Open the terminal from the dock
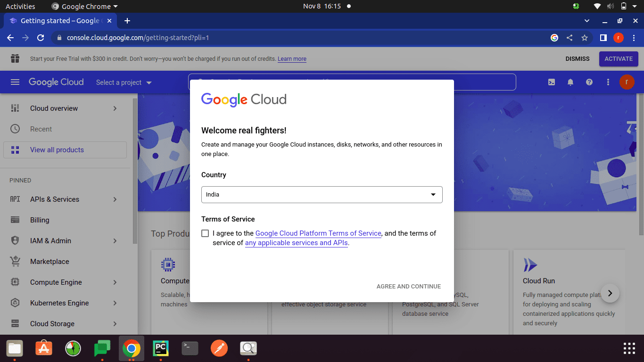The image size is (644, 362). point(190,348)
